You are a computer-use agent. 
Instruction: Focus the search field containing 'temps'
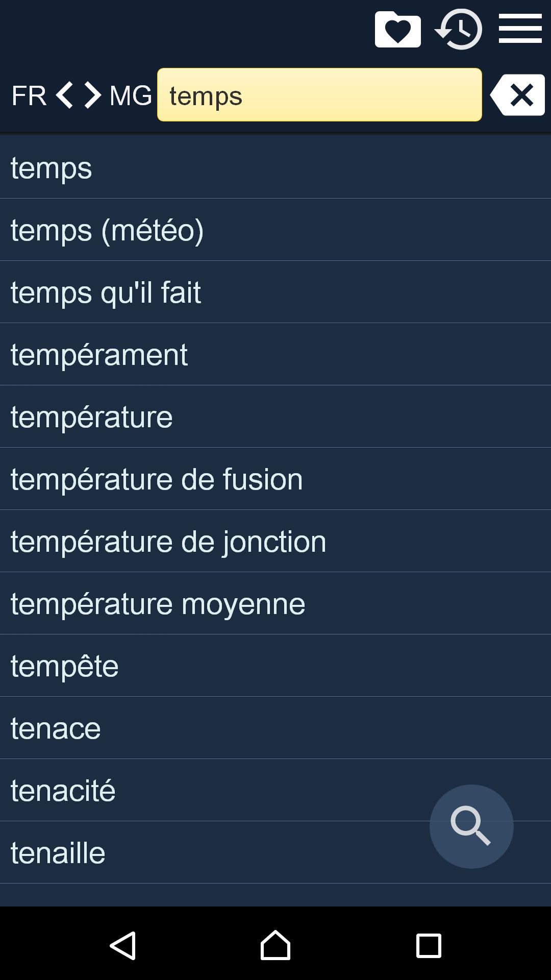coord(319,95)
